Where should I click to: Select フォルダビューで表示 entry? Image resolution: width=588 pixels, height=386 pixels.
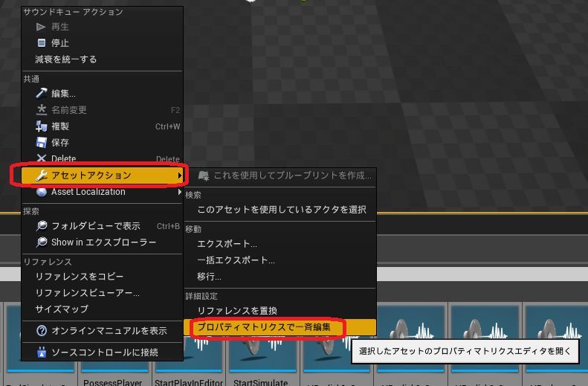pyautogui.click(x=102, y=225)
